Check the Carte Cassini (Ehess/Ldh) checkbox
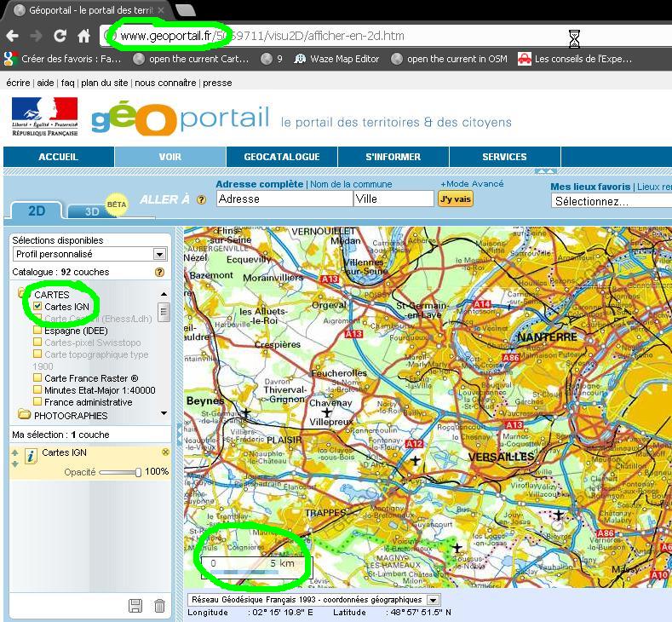This screenshot has width=672, height=622. click(37, 319)
